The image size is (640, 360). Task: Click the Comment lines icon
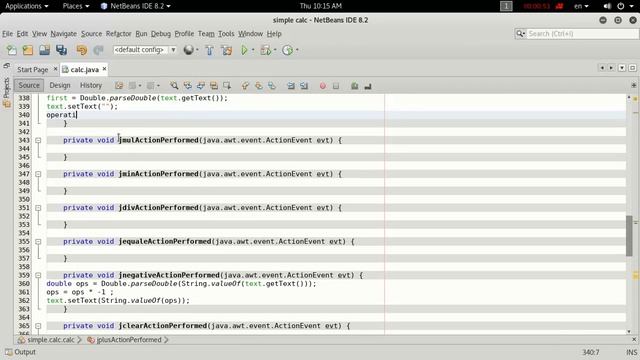(354, 86)
